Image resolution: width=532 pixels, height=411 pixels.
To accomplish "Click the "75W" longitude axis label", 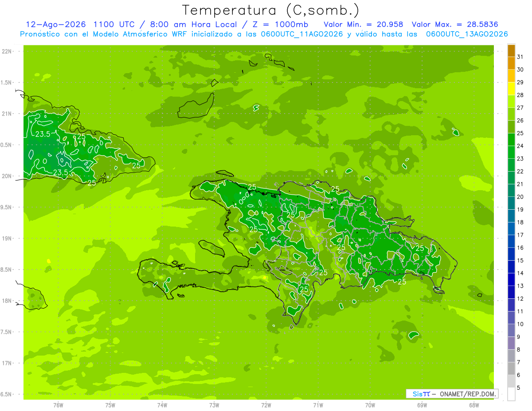I will 110,405.
